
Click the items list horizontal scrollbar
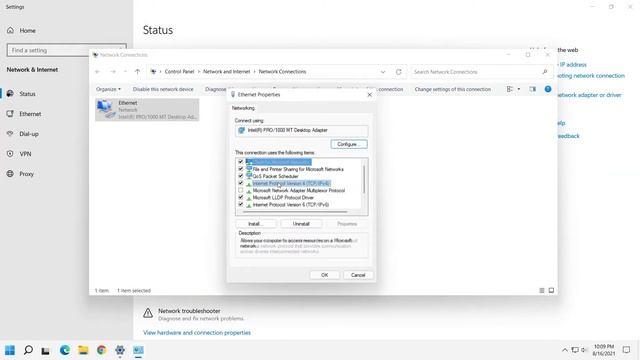tap(295, 212)
